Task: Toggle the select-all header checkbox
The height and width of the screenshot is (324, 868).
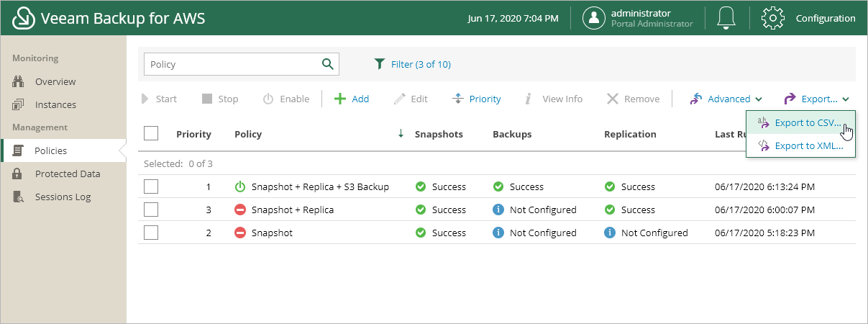Action: coord(151,133)
